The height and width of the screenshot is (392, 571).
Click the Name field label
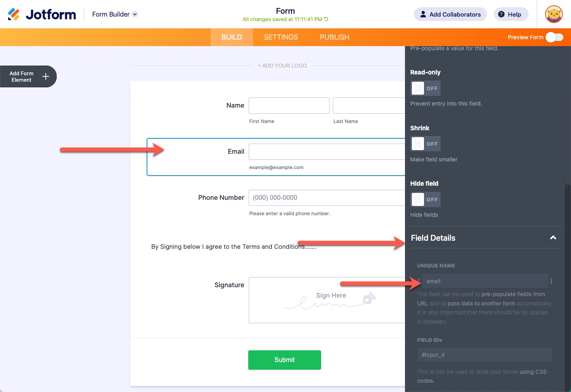click(x=235, y=106)
